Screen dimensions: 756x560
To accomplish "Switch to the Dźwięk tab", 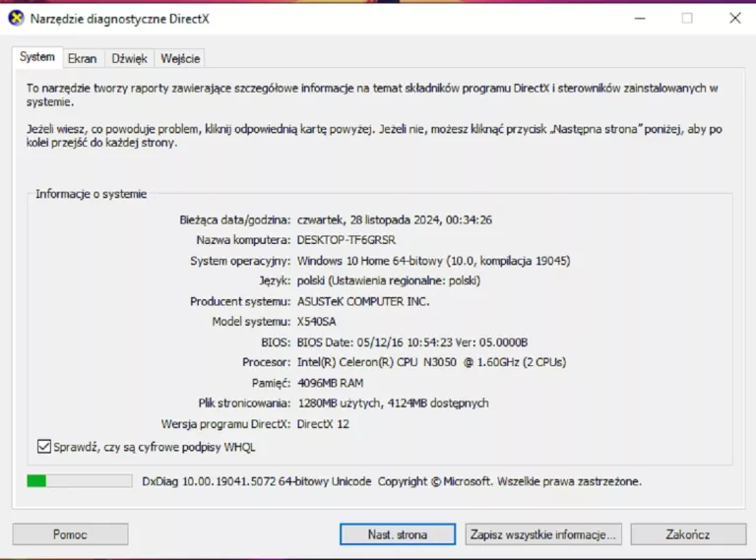I will [x=129, y=58].
